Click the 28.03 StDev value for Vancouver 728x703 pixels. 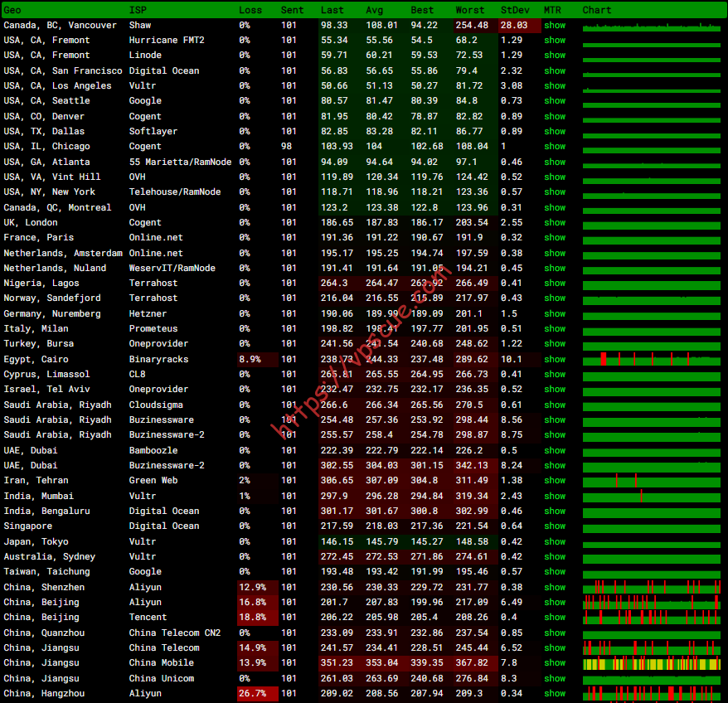514,25
